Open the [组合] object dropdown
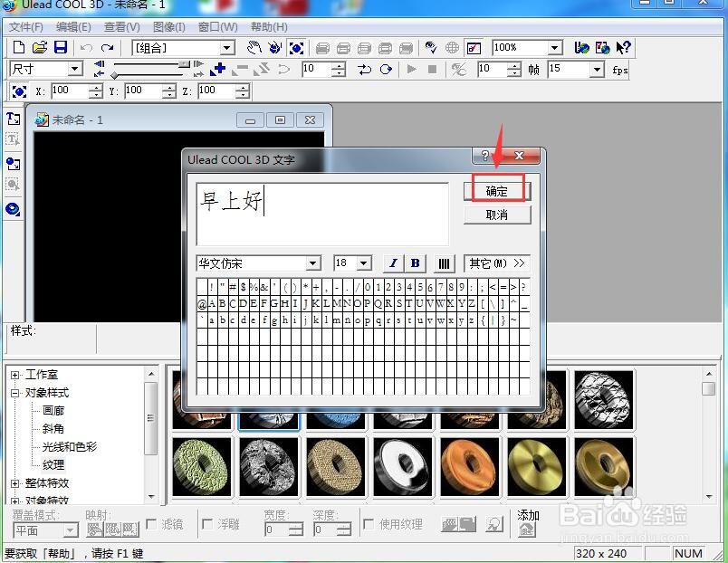The width and height of the screenshot is (728, 563). [227, 47]
